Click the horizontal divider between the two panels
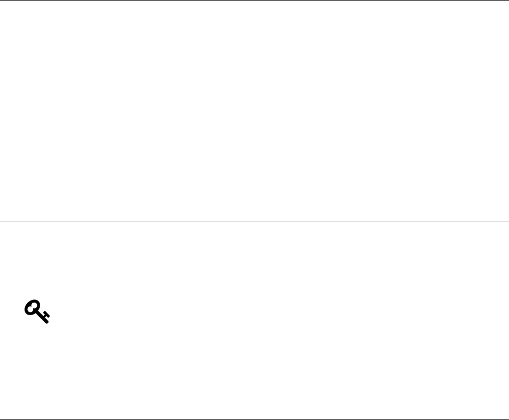 (x=254, y=222)
